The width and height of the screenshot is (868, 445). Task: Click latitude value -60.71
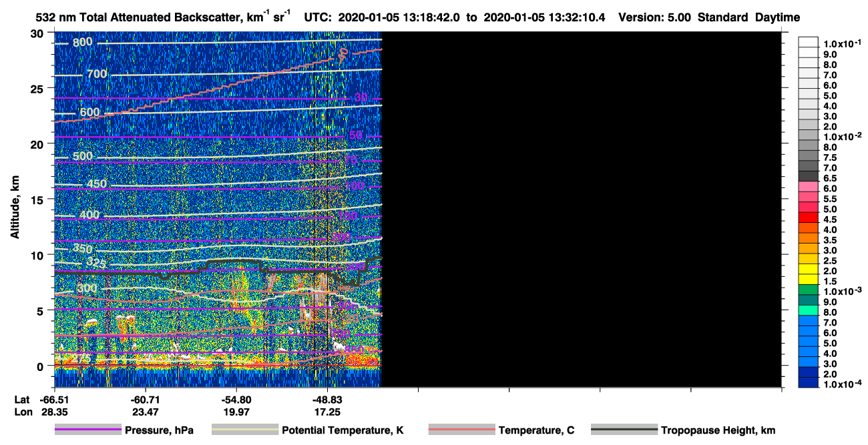click(145, 399)
